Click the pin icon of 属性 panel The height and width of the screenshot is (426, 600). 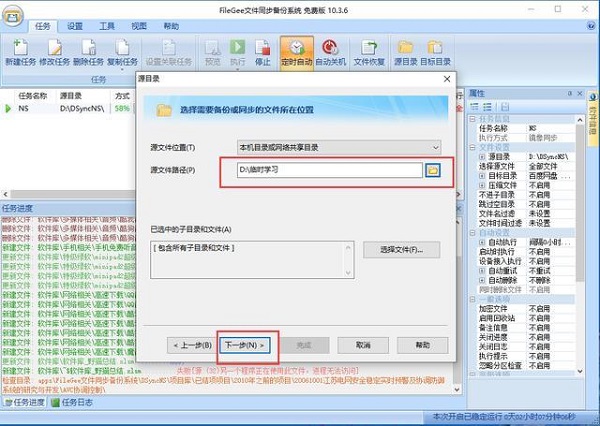point(570,93)
